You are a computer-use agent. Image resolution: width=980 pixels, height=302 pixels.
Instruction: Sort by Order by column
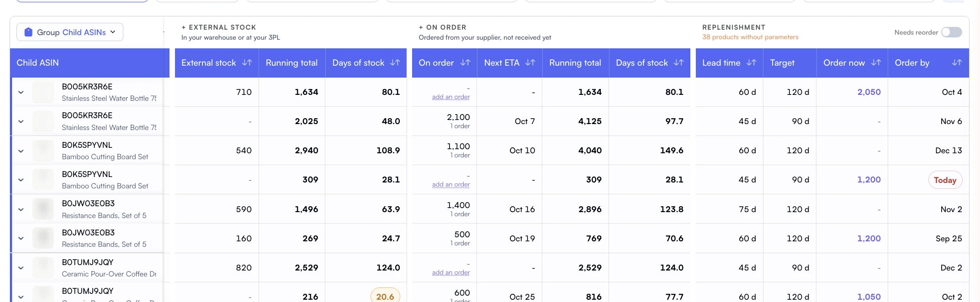[x=957, y=62]
